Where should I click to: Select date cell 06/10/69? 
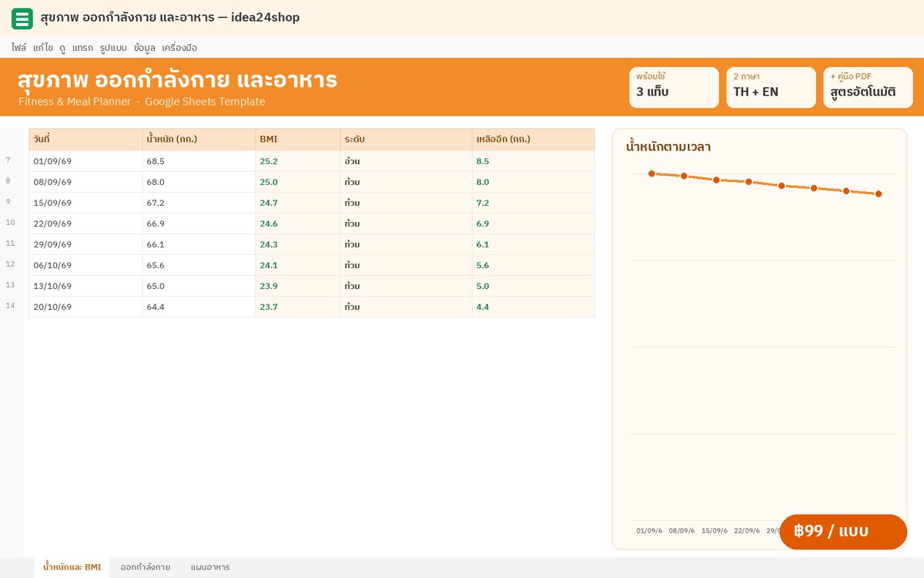85,265
